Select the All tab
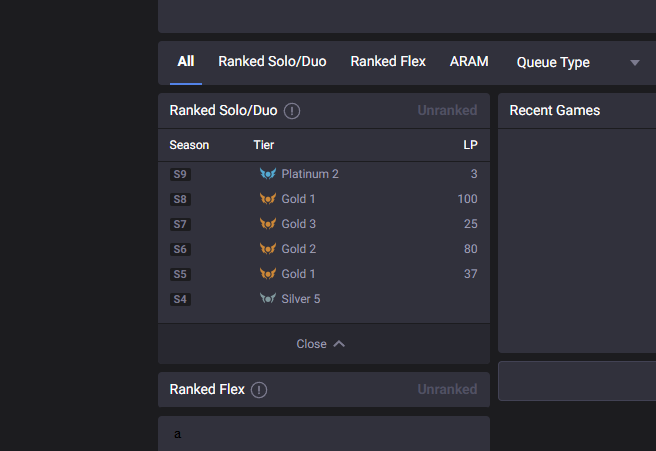 pyautogui.click(x=186, y=62)
